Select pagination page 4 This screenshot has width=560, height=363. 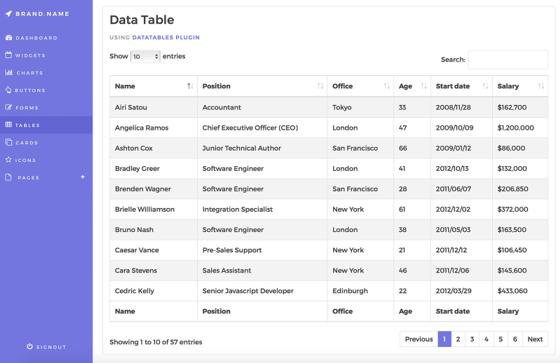(x=486, y=339)
